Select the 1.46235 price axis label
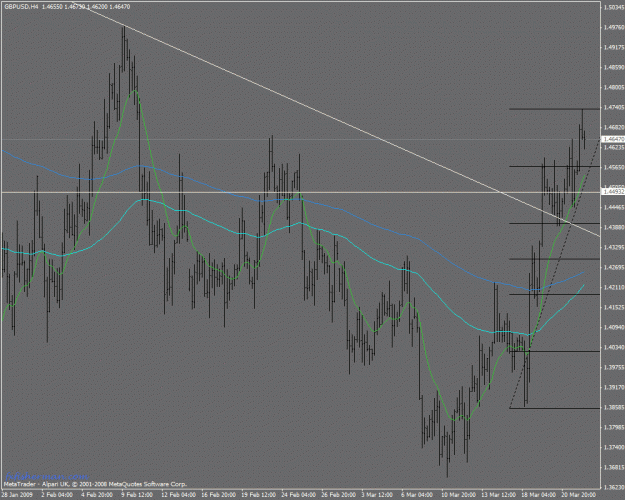 [x=614, y=147]
